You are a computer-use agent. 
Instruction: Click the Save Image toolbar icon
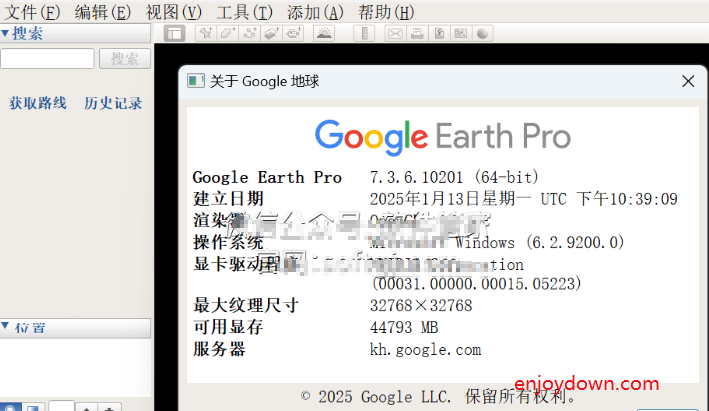[x=439, y=33]
